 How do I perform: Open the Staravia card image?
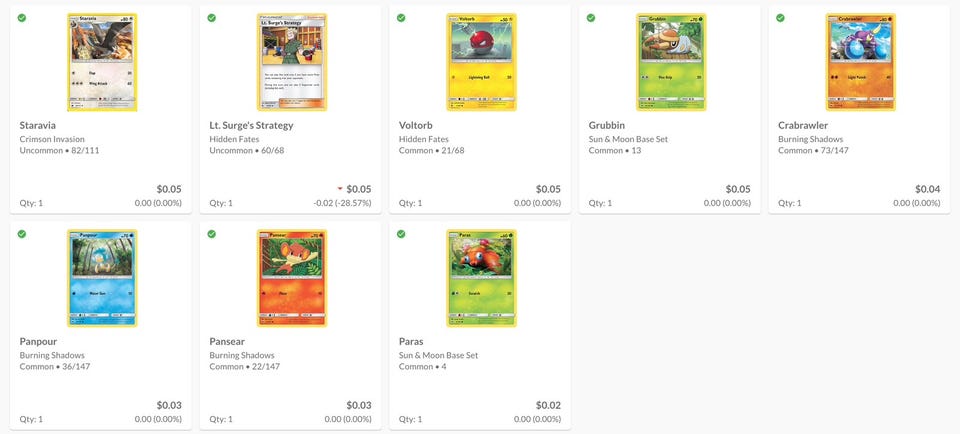[102, 62]
